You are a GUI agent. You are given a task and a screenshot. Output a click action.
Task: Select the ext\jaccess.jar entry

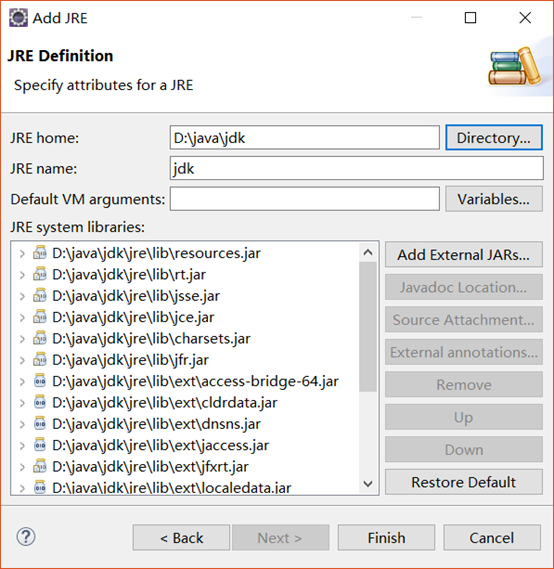(x=161, y=446)
